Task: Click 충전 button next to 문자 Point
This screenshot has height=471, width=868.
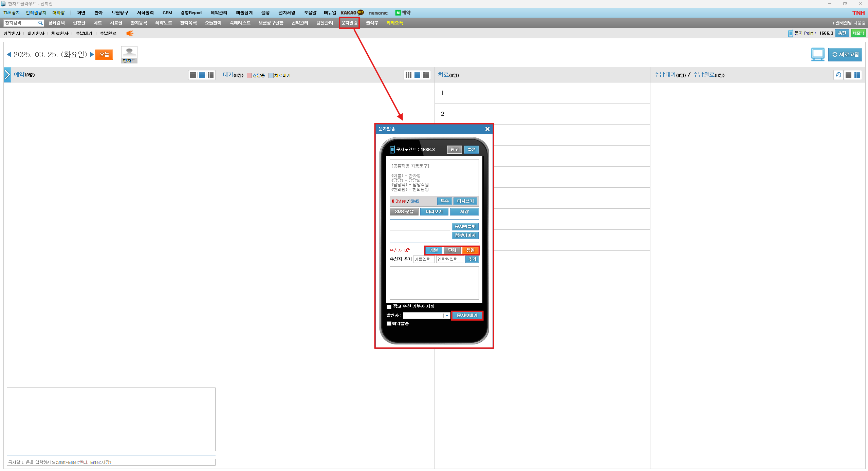Action: point(842,33)
